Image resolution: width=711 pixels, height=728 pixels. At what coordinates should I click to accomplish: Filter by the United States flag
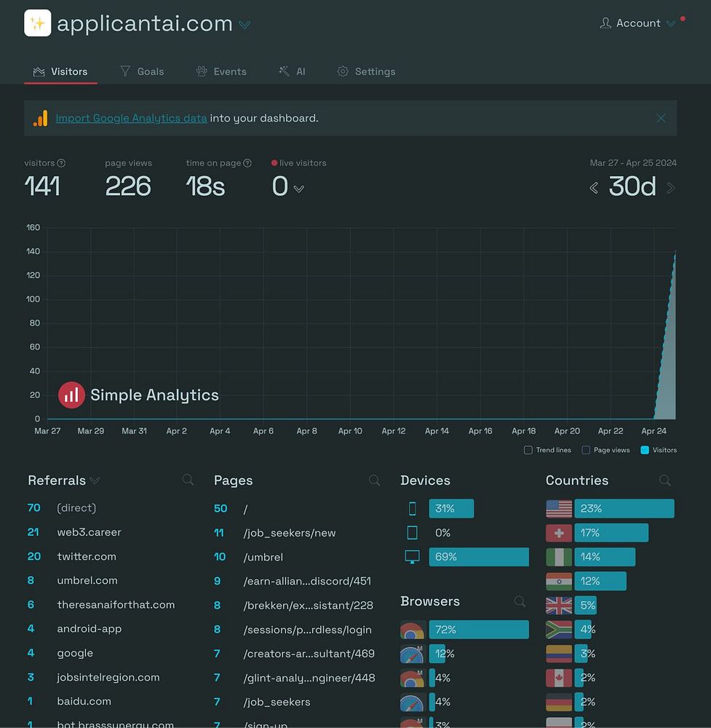click(x=559, y=509)
